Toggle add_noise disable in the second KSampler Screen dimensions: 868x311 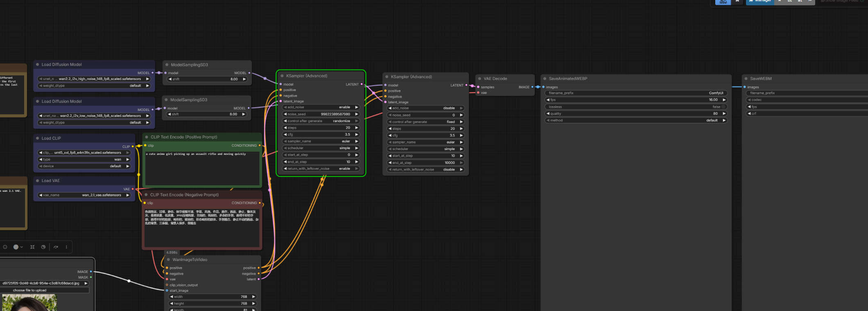(426, 108)
